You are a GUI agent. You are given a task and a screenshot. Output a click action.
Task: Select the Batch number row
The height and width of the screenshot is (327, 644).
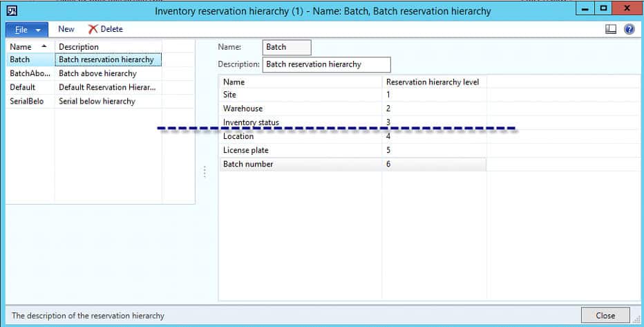click(x=352, y=165)
